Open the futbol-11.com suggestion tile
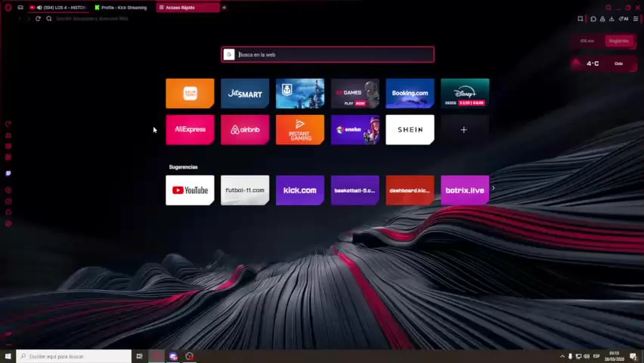The width and height of the screenshot is (644, 363). coord(245,190)
